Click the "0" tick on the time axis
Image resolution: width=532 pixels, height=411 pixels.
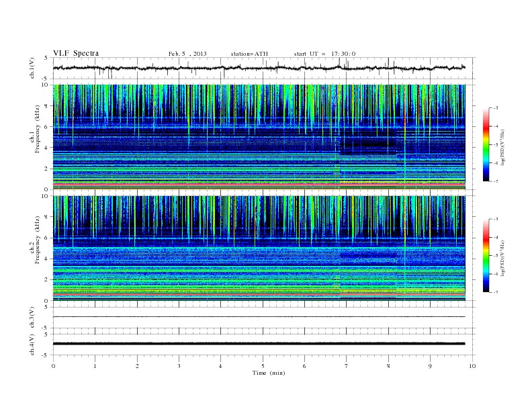coord(53,366)
